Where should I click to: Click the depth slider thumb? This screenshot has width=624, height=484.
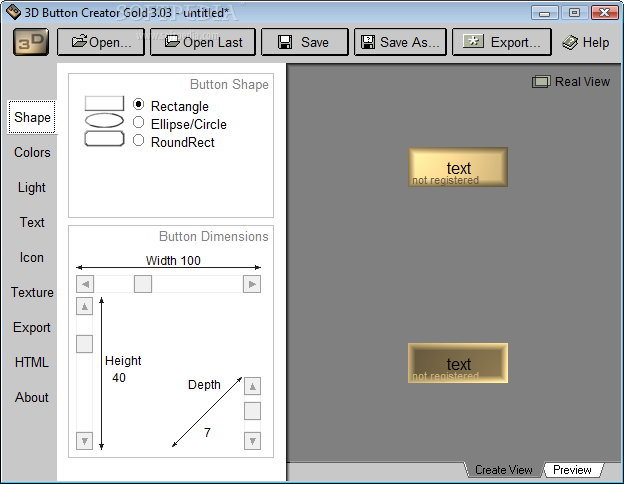coord(252,411)
